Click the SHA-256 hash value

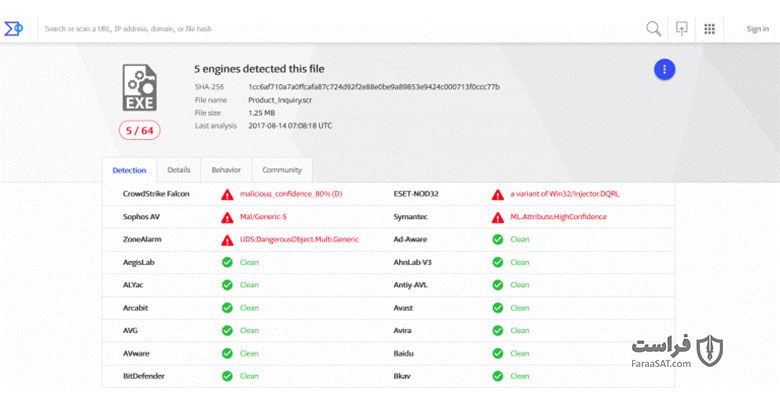(x=374, y=87)
